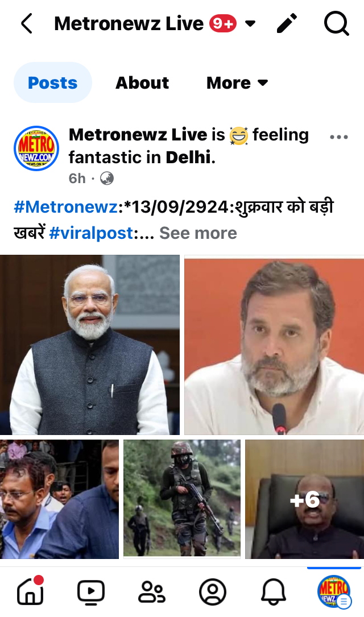Viewport: 364px width, 617px height.
Task: Open the Metronewz Live profile picture on post
Action: click(x=36, y=148)
